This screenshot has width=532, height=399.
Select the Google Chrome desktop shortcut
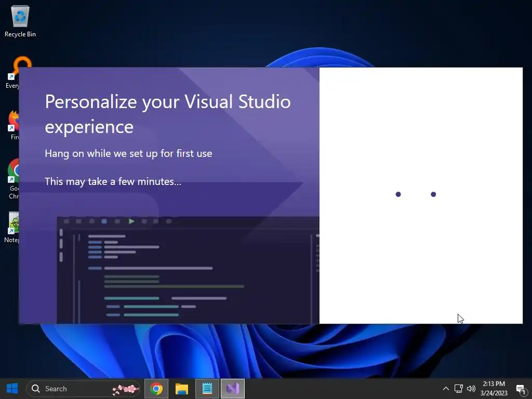coord(13,179)
